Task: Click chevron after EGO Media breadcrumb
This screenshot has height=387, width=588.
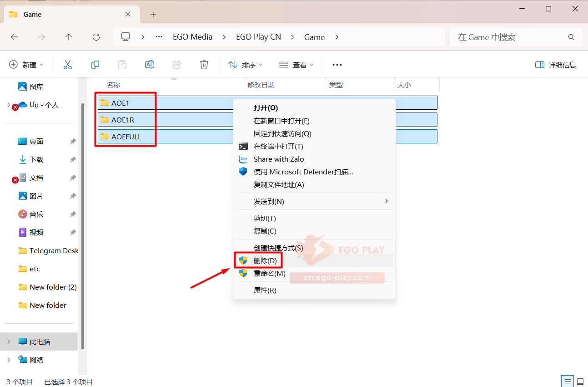Action: coord(224,37)
